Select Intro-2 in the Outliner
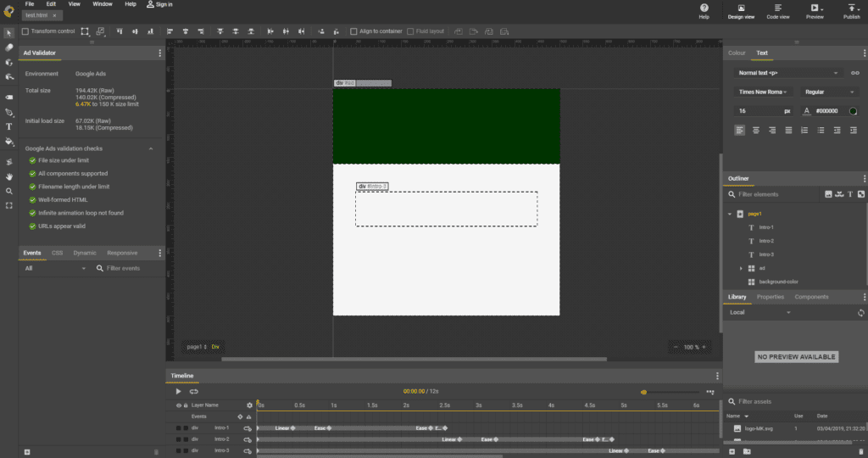Image resolution: width=868 pixels, height=458 pixels. [x=766, y=242]
